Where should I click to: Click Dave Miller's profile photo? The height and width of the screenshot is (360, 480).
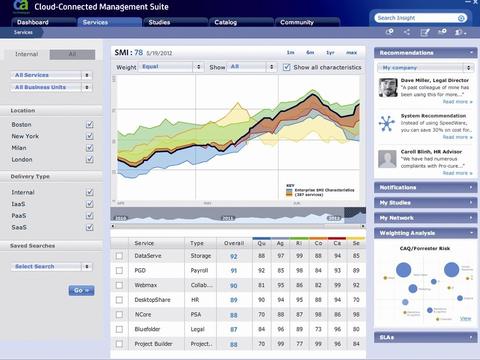388,88
